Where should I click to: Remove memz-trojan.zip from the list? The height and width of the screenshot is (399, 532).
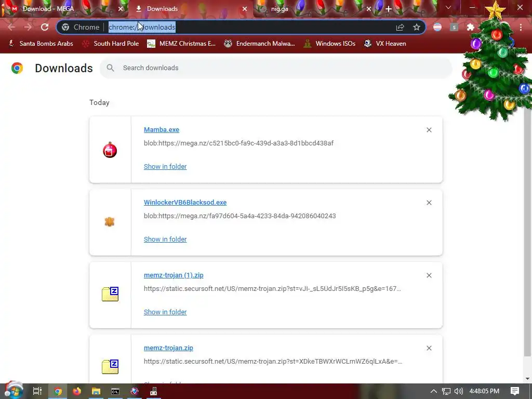pyautogui.click(x=429, y=348)
